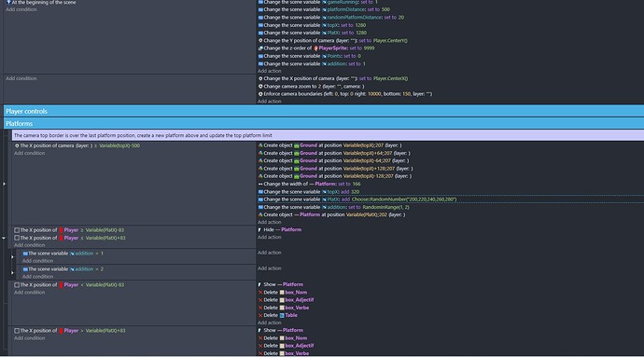Click Ground icon in Create object at Variable(topX)+128;207

[x=296, y=169]
